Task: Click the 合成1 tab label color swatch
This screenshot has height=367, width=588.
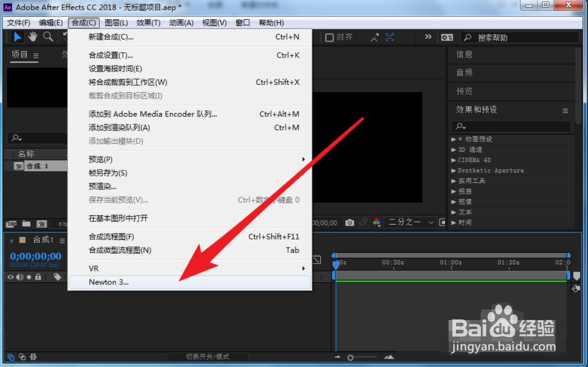Action: click(22, 240)
